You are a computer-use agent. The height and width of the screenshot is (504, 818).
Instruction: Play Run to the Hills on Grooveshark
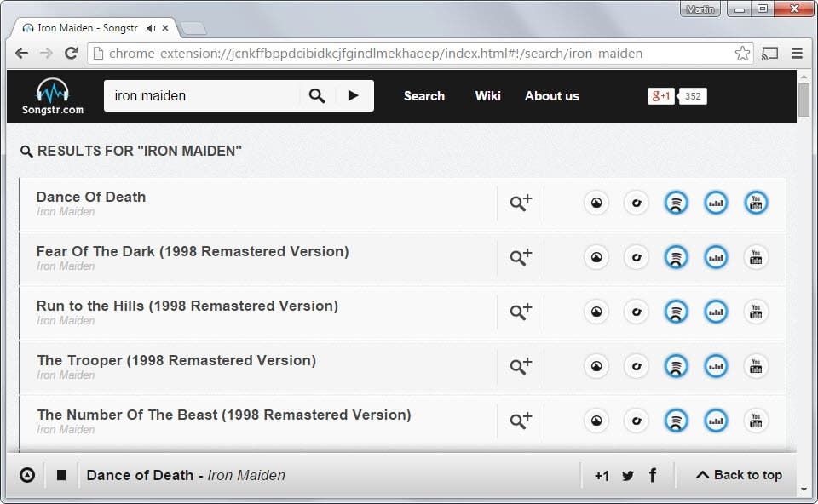[x=596, y=312]
